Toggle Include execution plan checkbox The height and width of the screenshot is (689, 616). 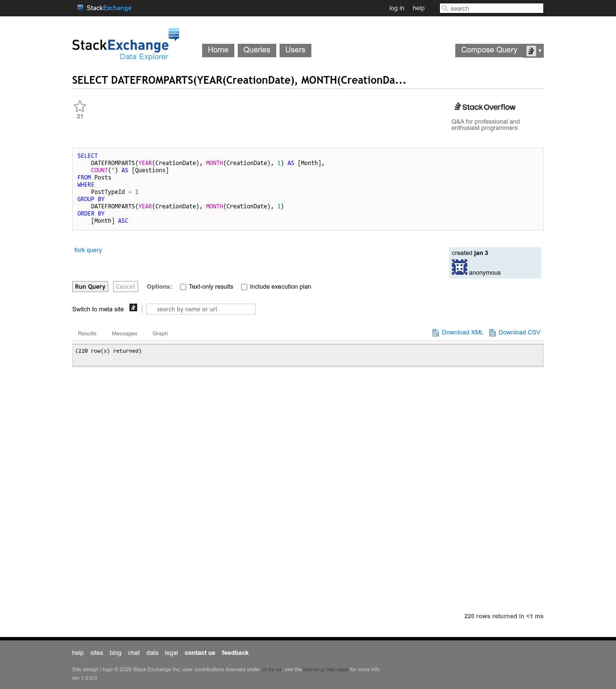(x=244, y=287)
